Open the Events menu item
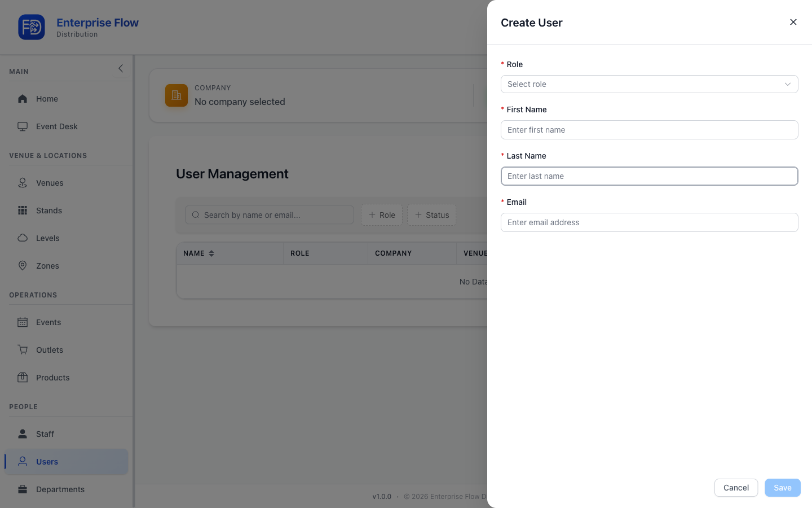 [67, 322]
